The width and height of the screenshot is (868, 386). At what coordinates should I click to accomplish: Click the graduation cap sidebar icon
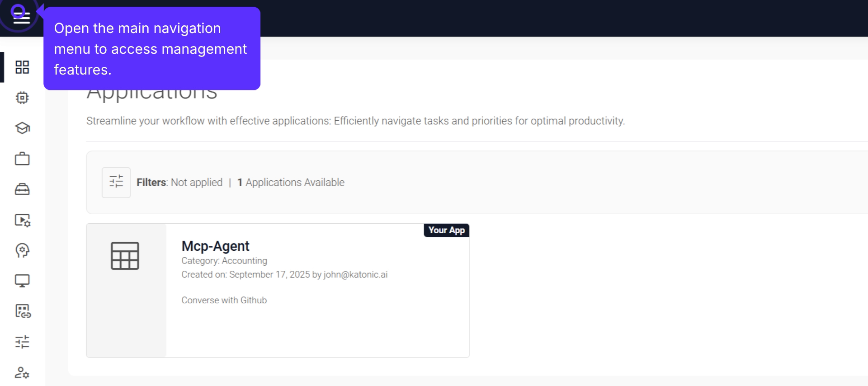pos(22,128)
